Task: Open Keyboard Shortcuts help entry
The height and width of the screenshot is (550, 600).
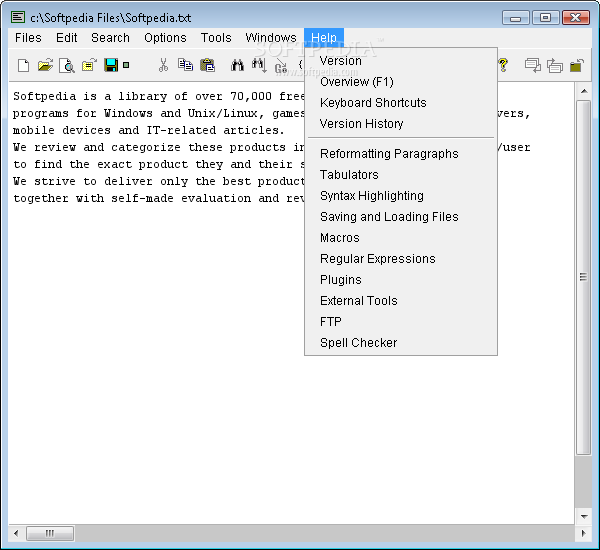Action: [401, 103]
